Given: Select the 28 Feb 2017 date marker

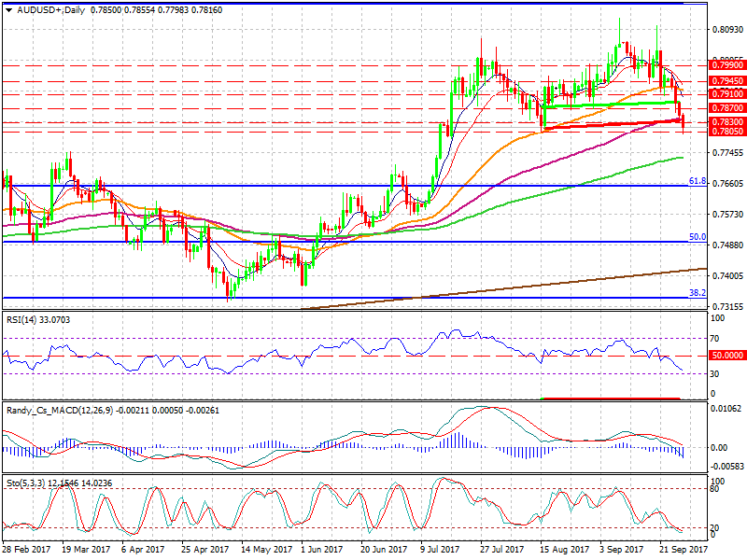Looking at the screenshot, I should tap(24, 551).
